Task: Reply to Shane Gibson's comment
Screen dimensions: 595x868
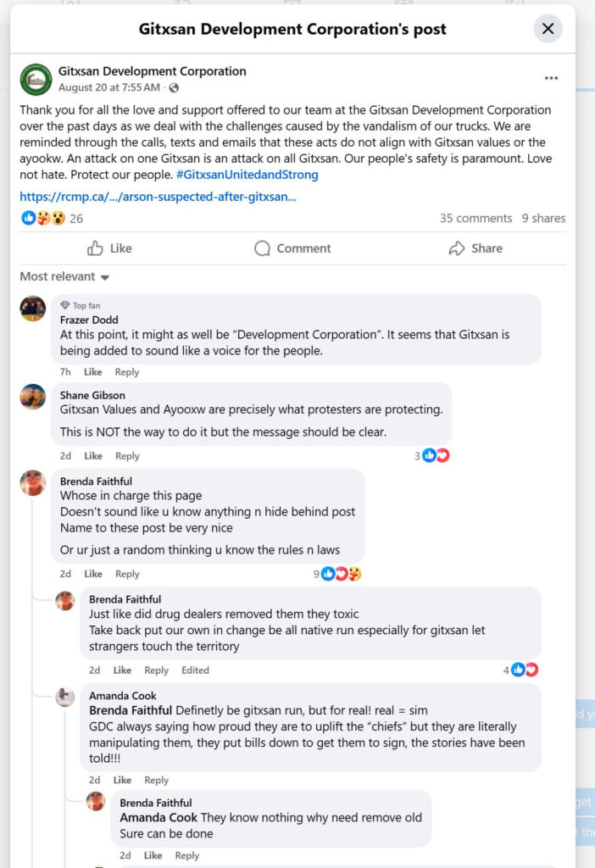Action: point(127,456)
